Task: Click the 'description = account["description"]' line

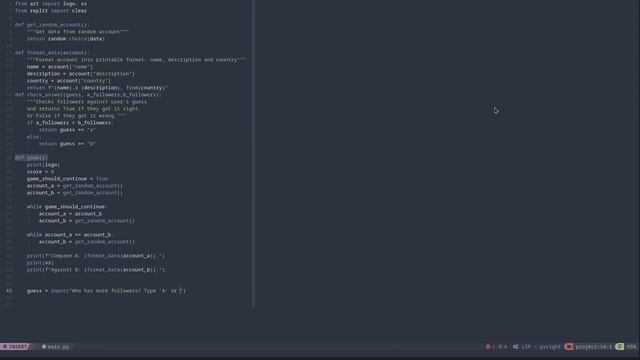Action: [80, 73]
